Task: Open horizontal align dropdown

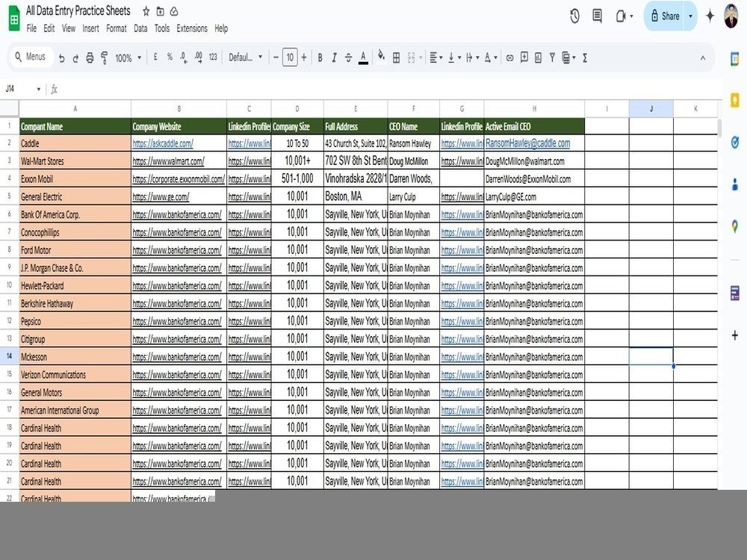Action: [436, 57]
